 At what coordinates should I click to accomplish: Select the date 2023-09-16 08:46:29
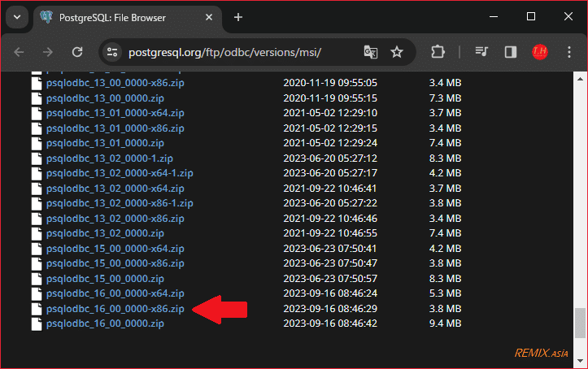click(x=330, y=309)
